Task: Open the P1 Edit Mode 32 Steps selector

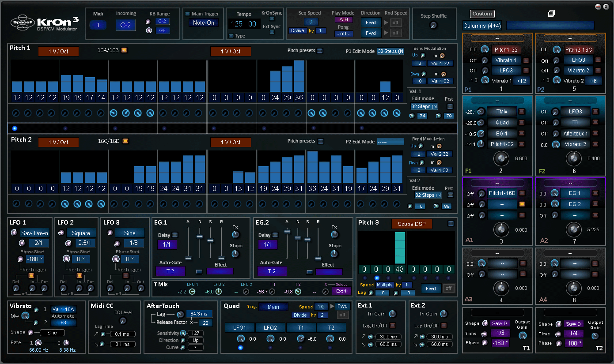Action: [390, 51]
